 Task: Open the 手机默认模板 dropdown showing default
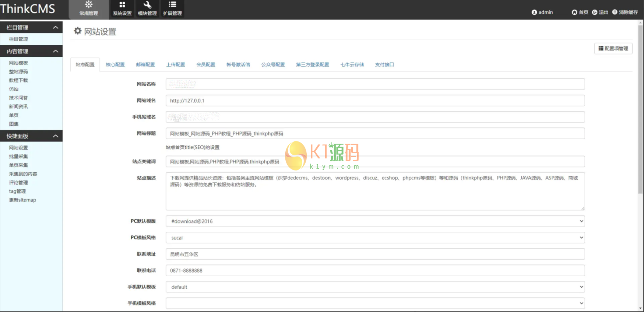[x=375, y=287]
